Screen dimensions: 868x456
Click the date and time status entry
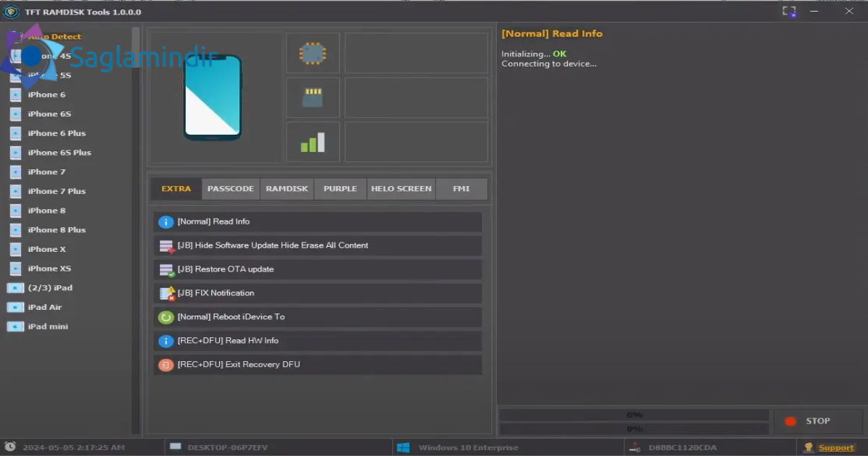tap(73, 448)
